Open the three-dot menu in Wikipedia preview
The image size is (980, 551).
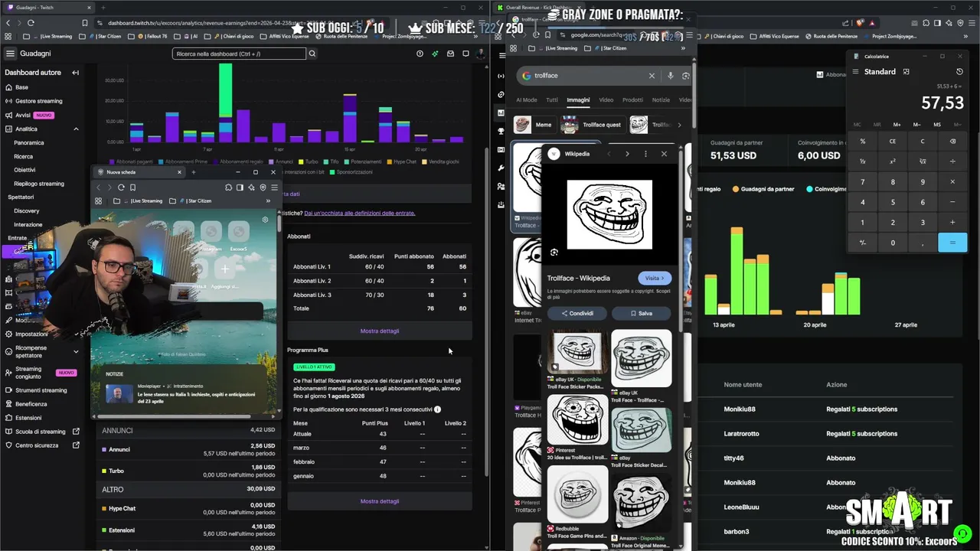click(645, 154)
